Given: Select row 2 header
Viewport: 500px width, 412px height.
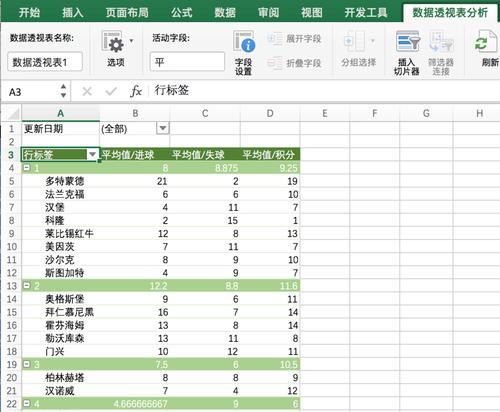Looking at the screenshot, I should click(11, 142).
